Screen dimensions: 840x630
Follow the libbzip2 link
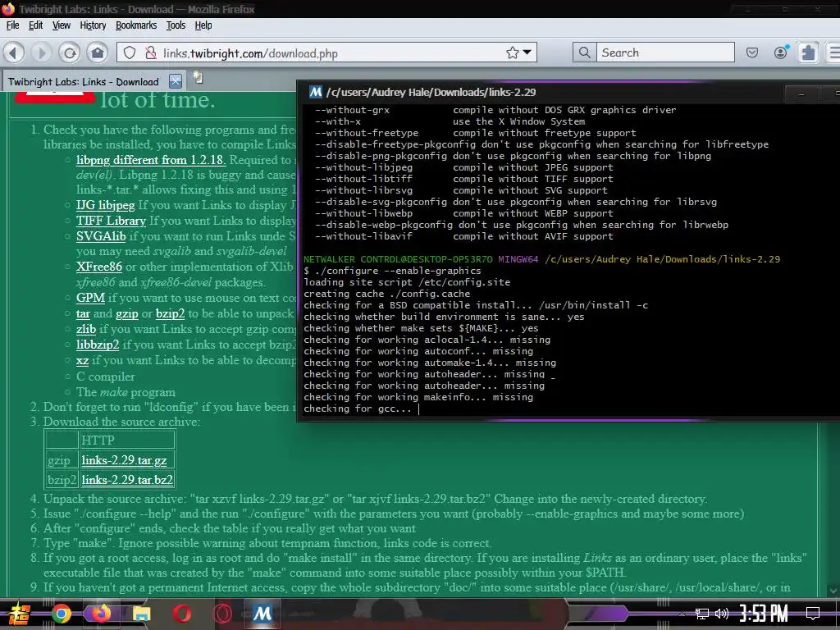tap(98, 345)
